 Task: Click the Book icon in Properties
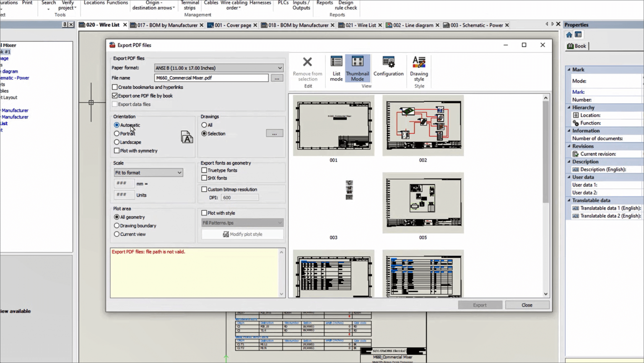[571, 46]
